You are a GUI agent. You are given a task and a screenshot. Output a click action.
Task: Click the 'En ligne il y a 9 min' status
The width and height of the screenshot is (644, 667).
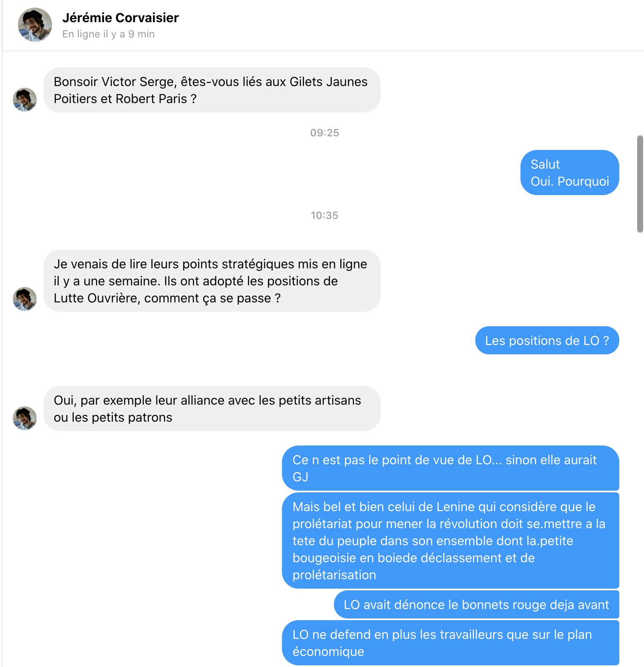point(109,34)
